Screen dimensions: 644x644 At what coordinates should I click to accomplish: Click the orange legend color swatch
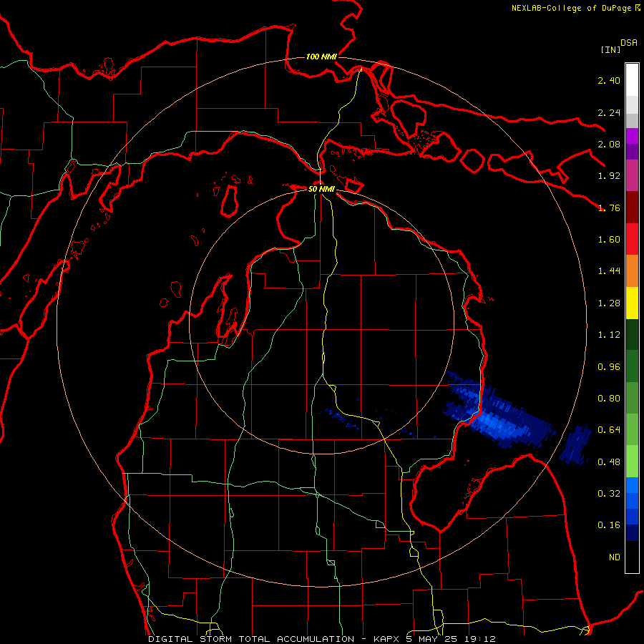point(632,271)
